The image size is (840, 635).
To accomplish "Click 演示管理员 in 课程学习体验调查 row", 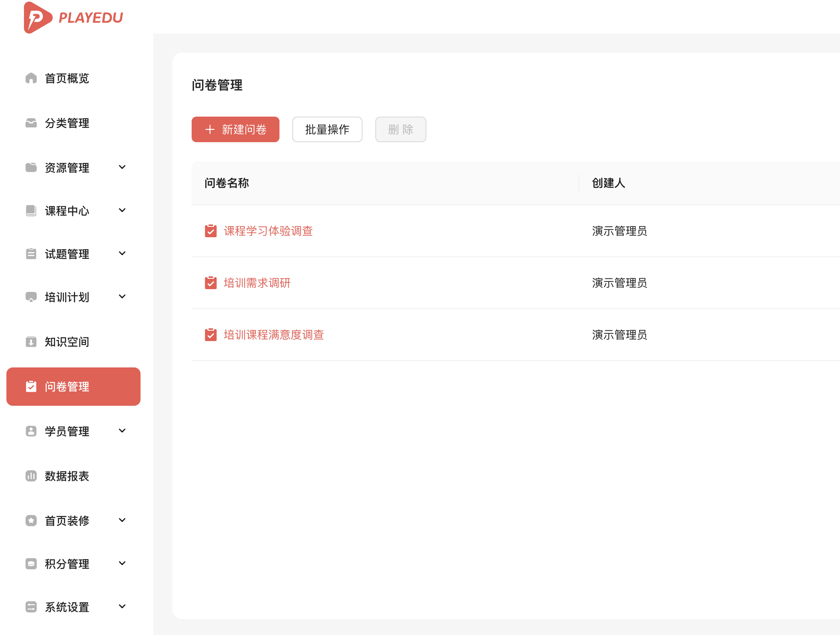I will (620, 231).
